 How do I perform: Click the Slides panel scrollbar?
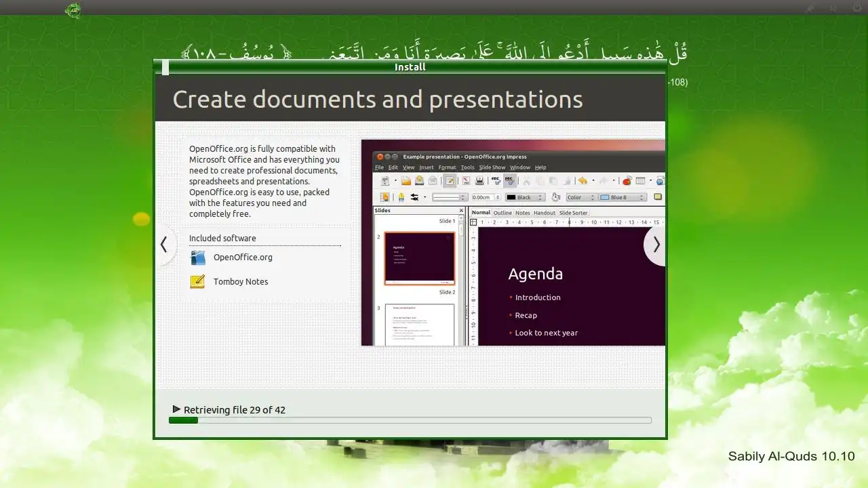tap(461, 281)
